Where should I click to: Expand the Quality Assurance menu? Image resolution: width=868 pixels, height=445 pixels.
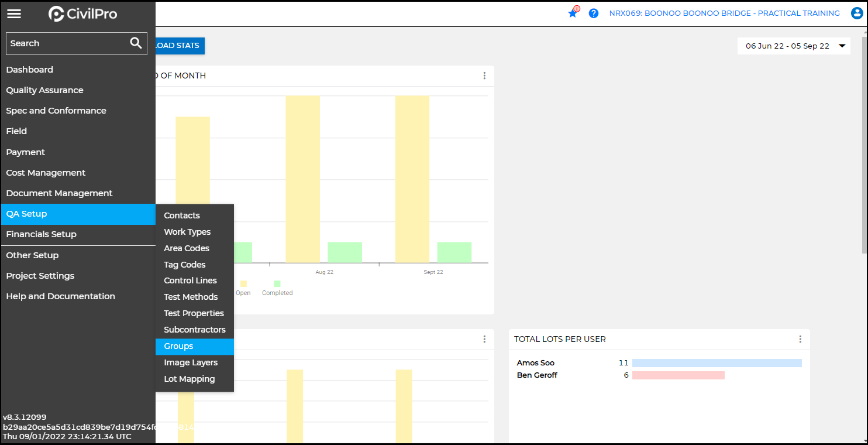point(44,90)
